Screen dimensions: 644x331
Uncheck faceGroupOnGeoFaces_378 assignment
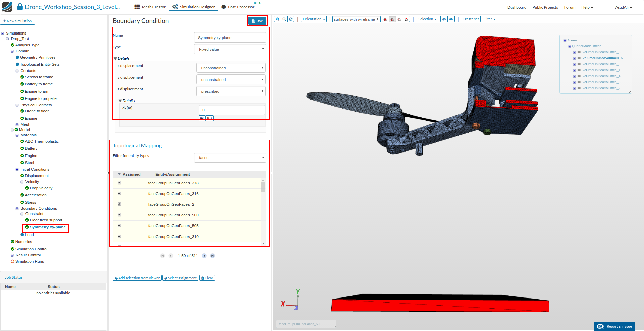[x=119, y=183]
